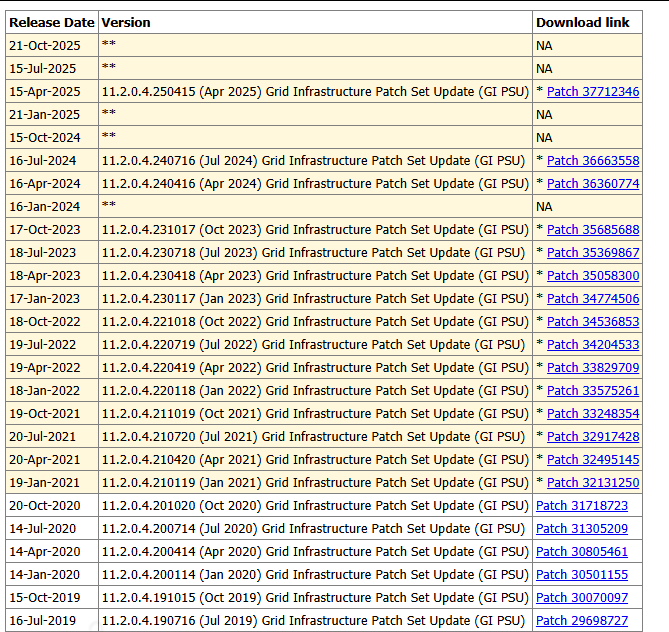
Task: Select the 15-Oct-2019 release date cell
Action: click(x=52, y=599)
